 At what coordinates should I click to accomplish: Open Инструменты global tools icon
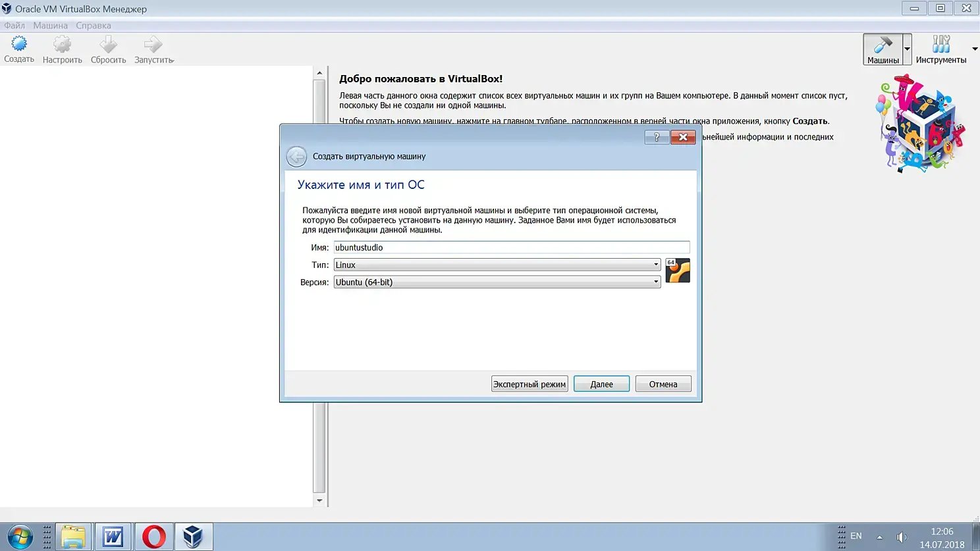pos(941,49)
